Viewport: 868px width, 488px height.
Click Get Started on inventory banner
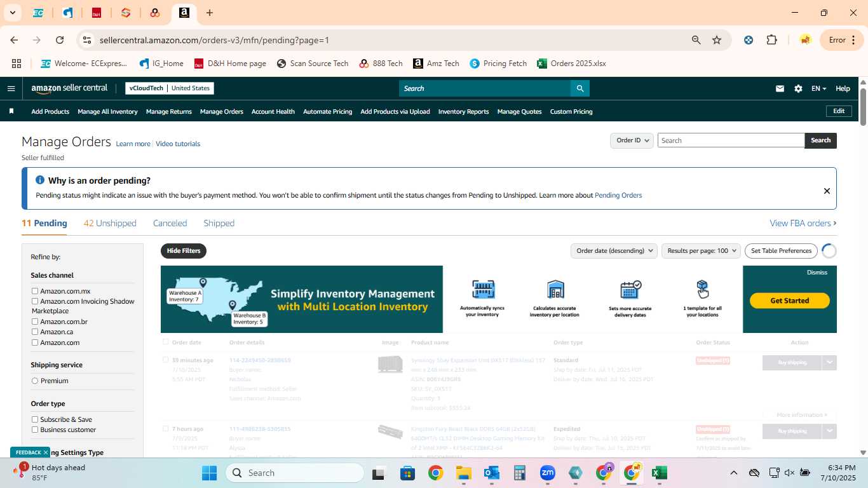(x=790, y=301)
